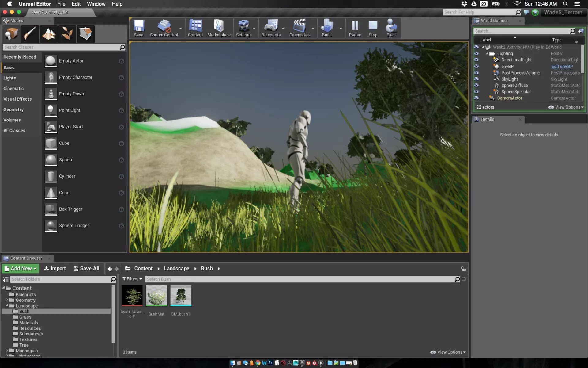Image resolution: width=588 pixels, height=368 pixels.
Task: Collapse the Landscape folder in the tree
Action: click(7, 305)
